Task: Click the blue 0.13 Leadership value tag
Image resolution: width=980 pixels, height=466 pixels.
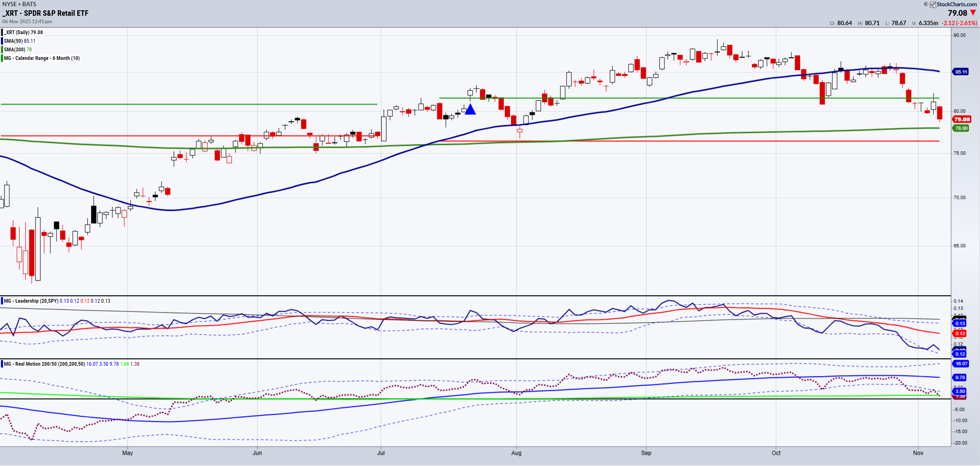Action: point(960,324)
